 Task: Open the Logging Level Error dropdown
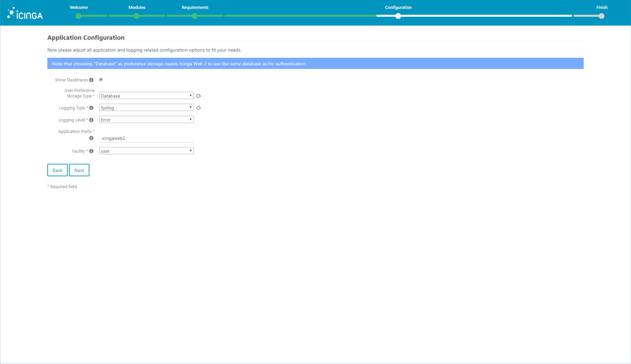coord(146,120)
